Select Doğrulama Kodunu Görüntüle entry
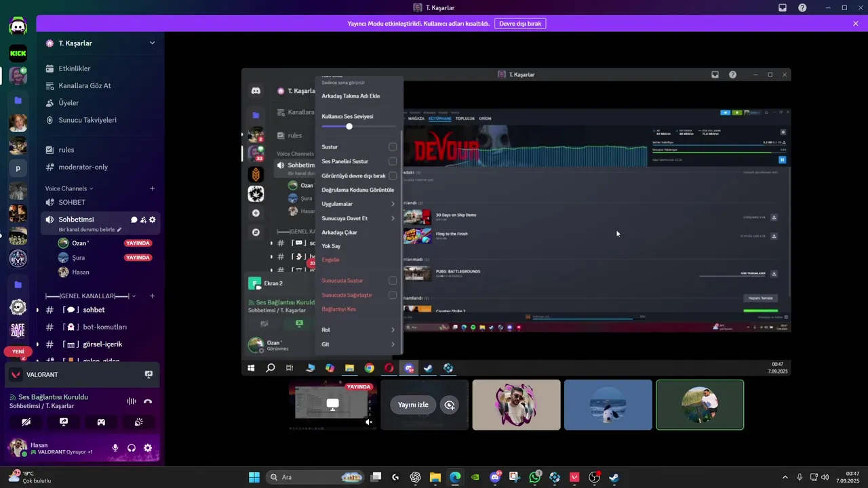The height and width of the screenshot is (488, 868). [357, 190]
